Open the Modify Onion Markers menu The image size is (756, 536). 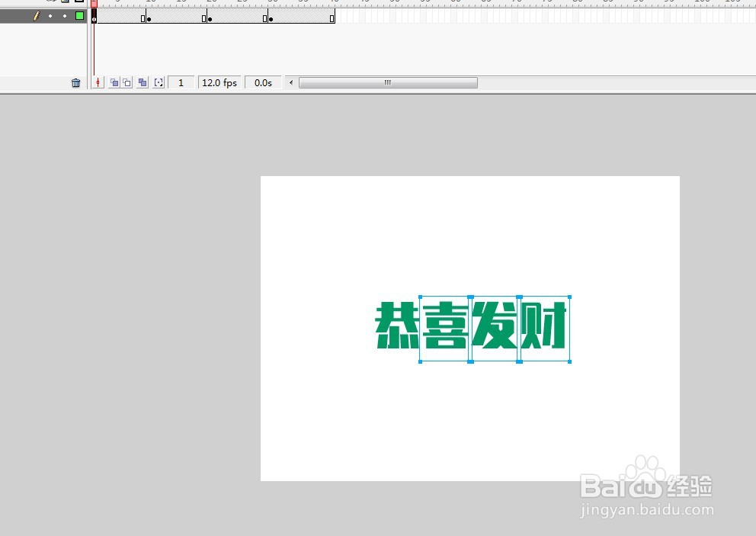pyautogui.click(x=159, y=82)
